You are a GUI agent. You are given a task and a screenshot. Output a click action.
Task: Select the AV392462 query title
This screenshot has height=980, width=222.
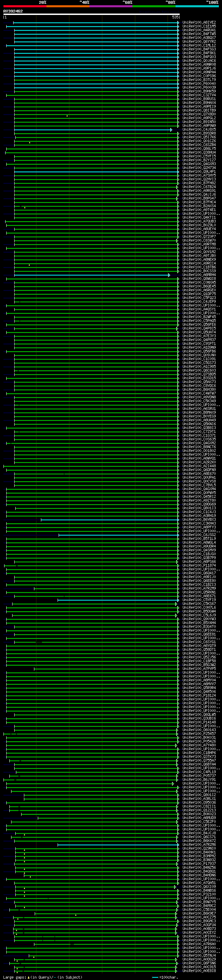coord(13,11)
